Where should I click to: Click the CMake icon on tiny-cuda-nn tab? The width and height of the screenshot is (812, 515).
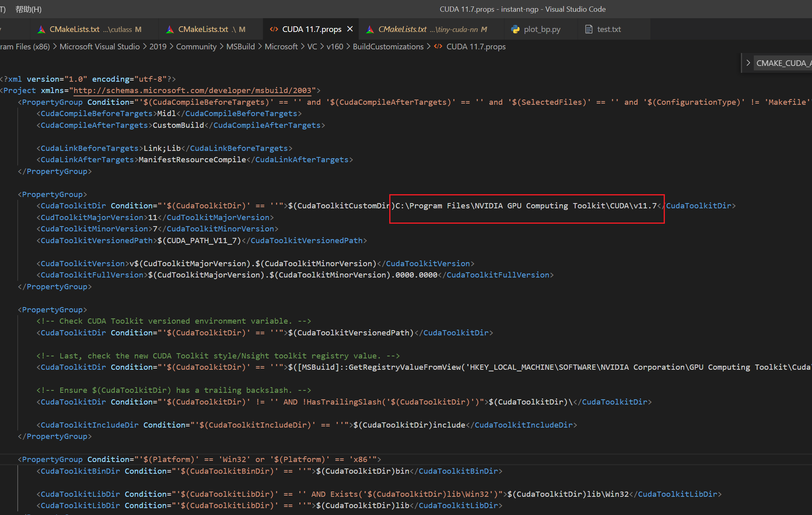click(x=370, y=30)
